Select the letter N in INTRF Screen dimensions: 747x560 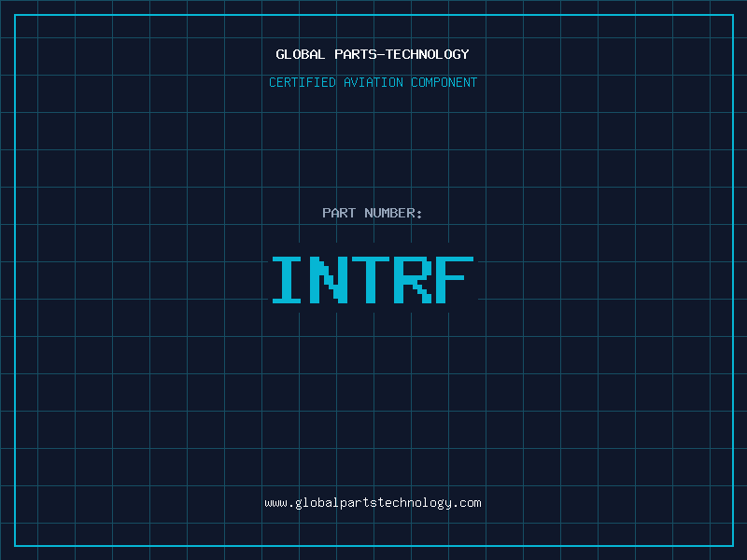pyautogui.click(x=331, y=280)
